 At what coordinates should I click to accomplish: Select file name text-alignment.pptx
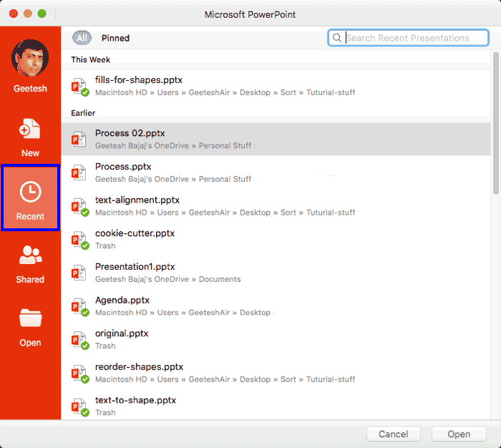137,200
